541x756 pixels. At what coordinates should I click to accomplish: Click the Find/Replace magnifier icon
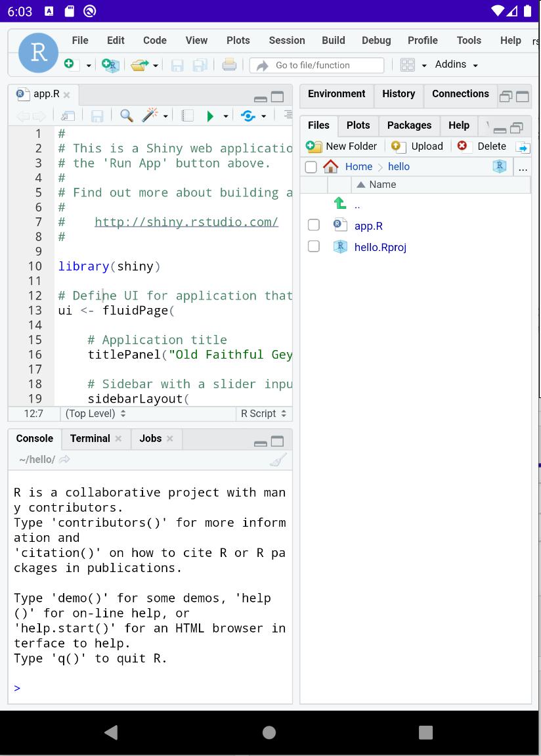pos(126,116)
